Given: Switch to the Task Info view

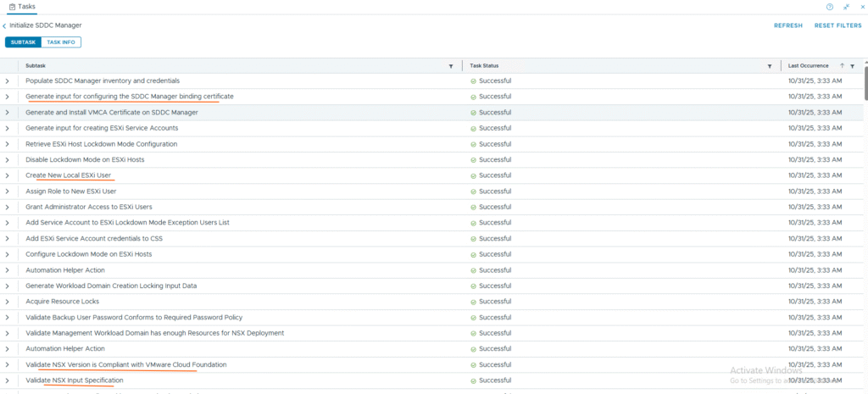Looking at the screenshot, I should click(61, 42).
